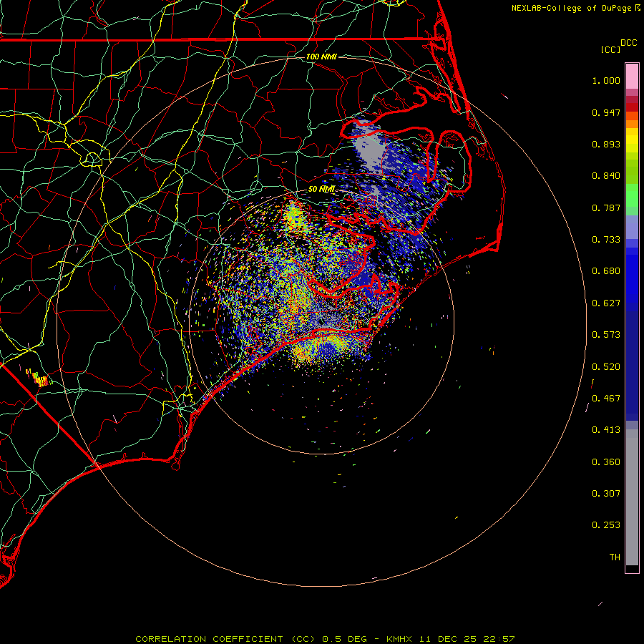Pick the red swatch near 0.947
Viewport: 644px width, 644px height.
pyautogui.click(x=632, y=107)
